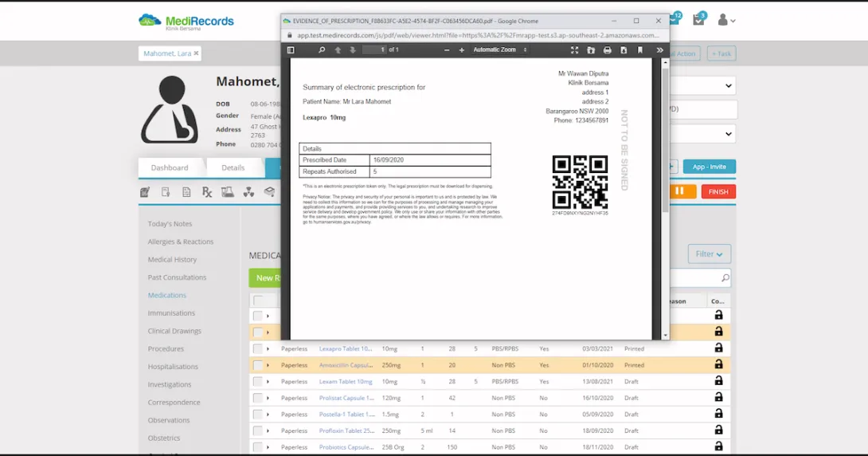Open Medical History section

click(172, 259)
